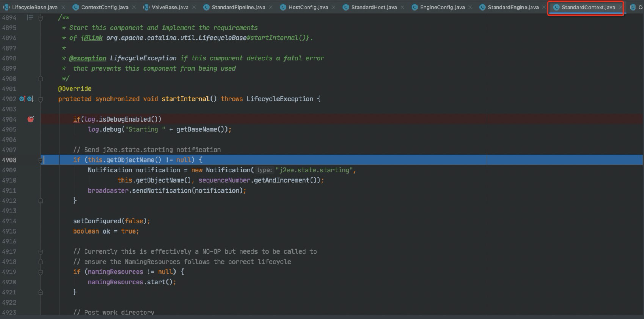Collapse Javadoc from its end marker at line 4900
This screenshot has height=319, width=644.
(41, 79)
